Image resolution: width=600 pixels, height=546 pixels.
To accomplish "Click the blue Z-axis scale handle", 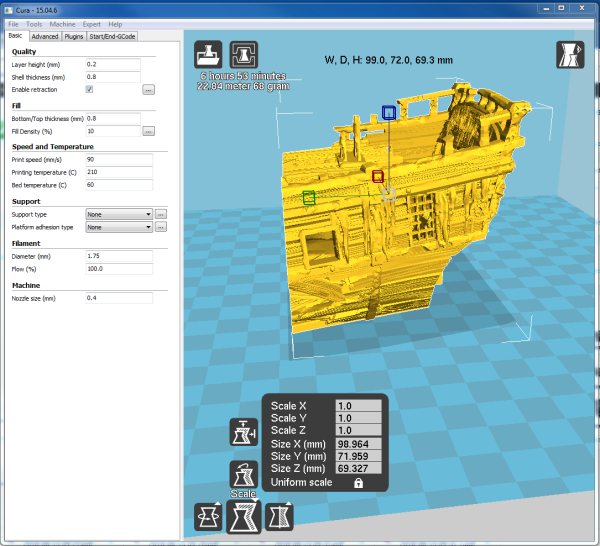I will click(389, 112).
